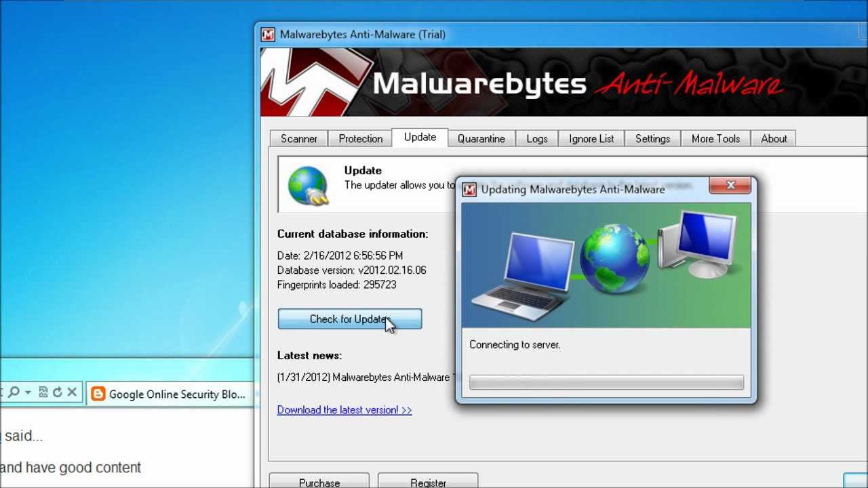The height and width of the screenshot is (488, 868).
Task: Click the laptop image in update dialog
Action: [x=524, y=278]
